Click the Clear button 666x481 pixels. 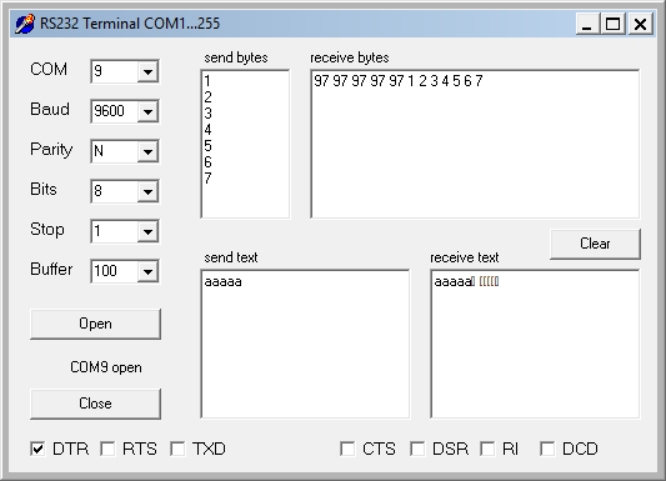[594, 243]
